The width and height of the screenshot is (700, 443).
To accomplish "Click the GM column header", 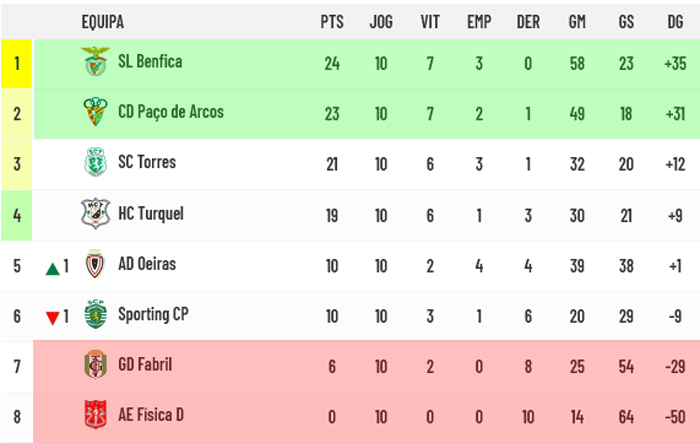I will point(577,21).
